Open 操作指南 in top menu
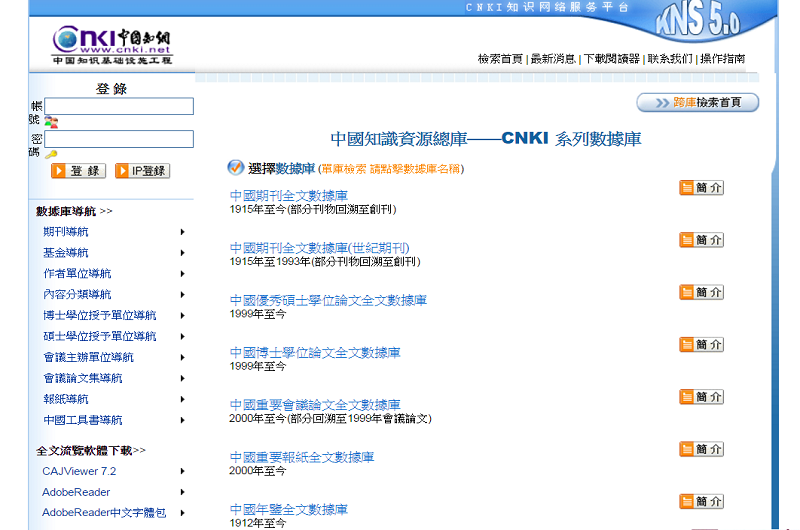 [722, 59]
